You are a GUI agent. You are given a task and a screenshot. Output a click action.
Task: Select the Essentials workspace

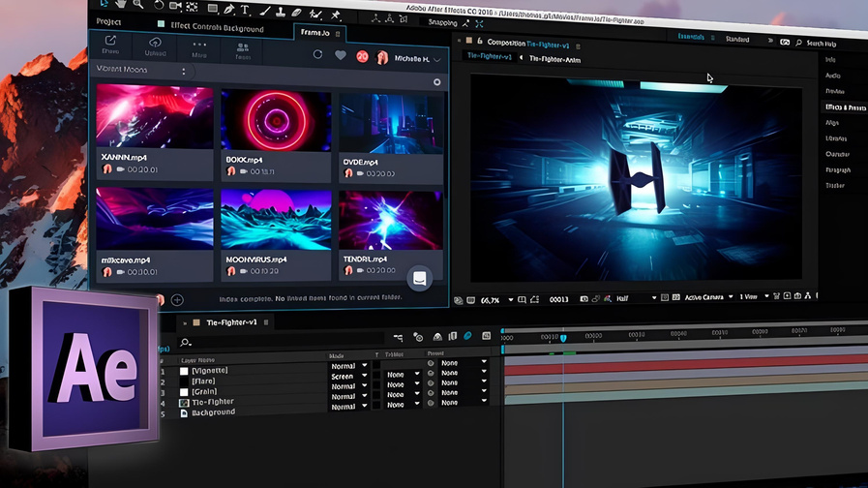[x=691, y=37]
